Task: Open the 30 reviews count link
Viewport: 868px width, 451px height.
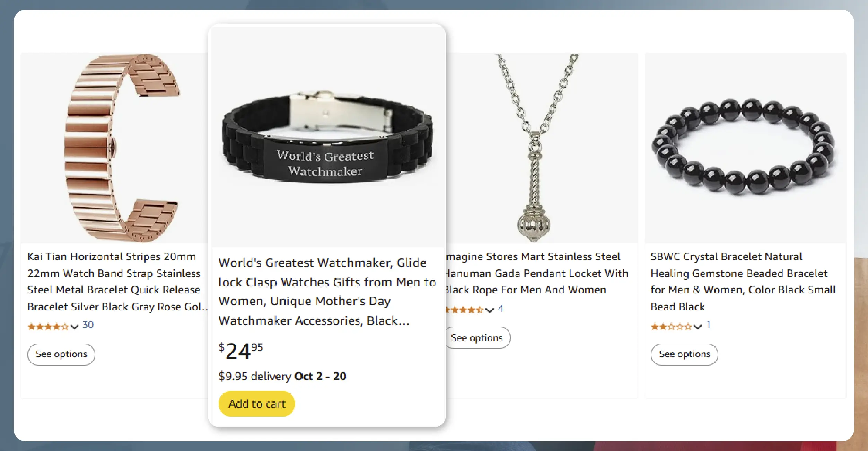Action: click(88, 325)
